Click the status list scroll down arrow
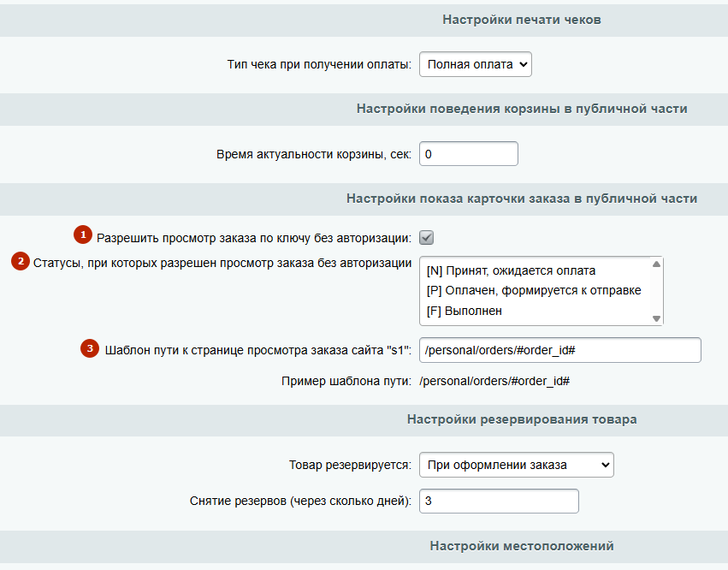The height and width of the screenshot is (570, 728). click(656, 318)
